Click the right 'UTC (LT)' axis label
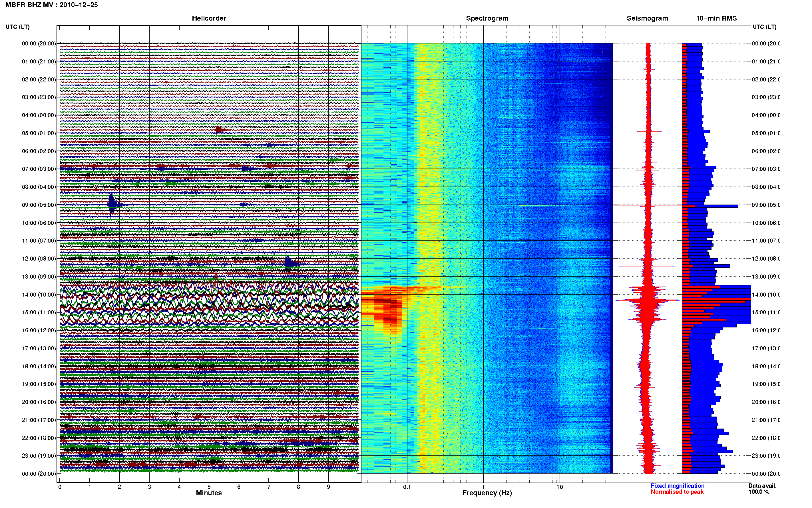This screenshot has width=812, height=508. coord(764,27)
